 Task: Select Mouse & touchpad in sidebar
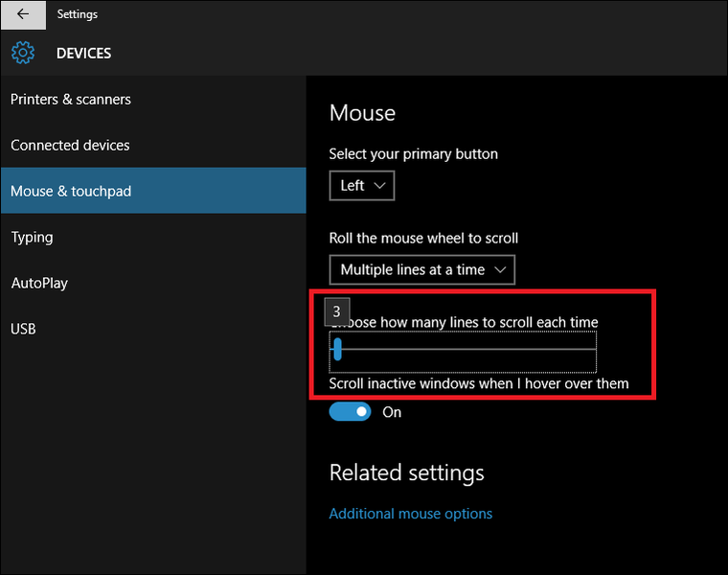[71, 192]
